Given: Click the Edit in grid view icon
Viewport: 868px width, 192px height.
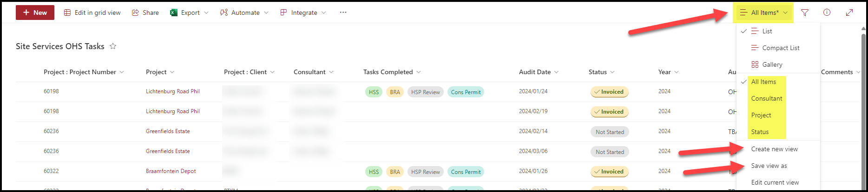Looking at the screenshot, I should pyautogui.click(x=67, y=13).
